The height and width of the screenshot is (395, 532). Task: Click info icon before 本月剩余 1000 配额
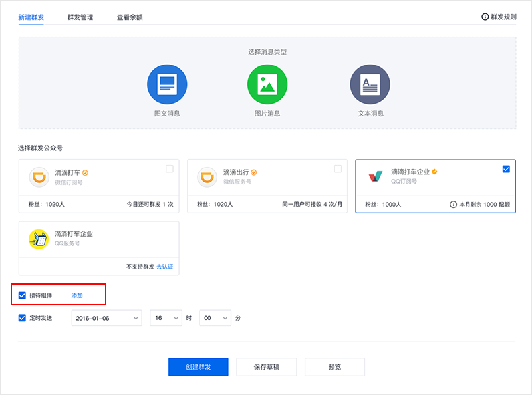click(x=453, y=205)
